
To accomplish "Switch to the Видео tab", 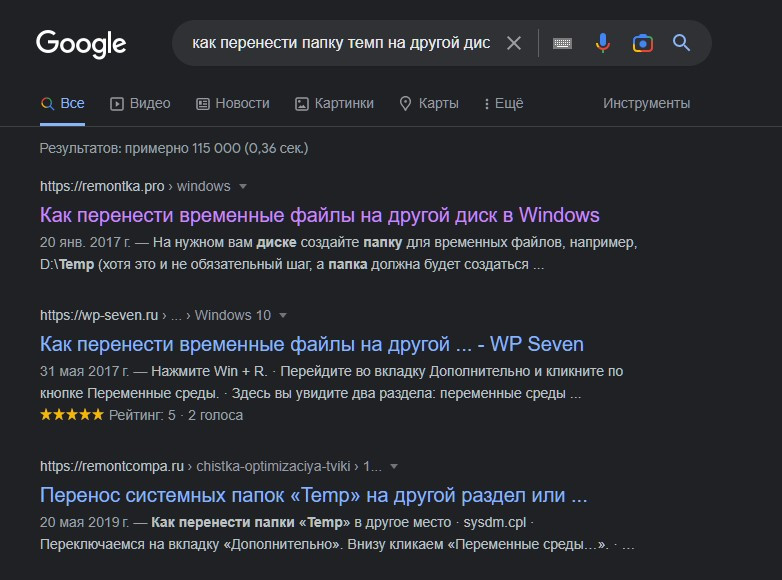I will [140, 103].
